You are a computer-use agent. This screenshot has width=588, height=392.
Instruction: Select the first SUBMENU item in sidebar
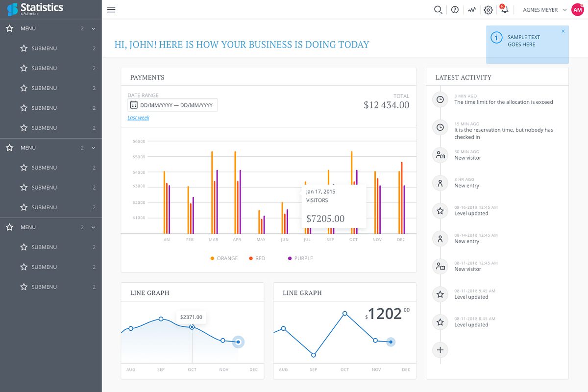point(44,49)
